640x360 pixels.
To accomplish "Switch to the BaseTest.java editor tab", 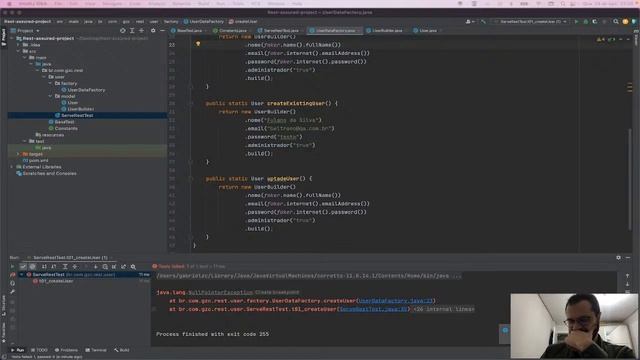I will coord(189,31).
